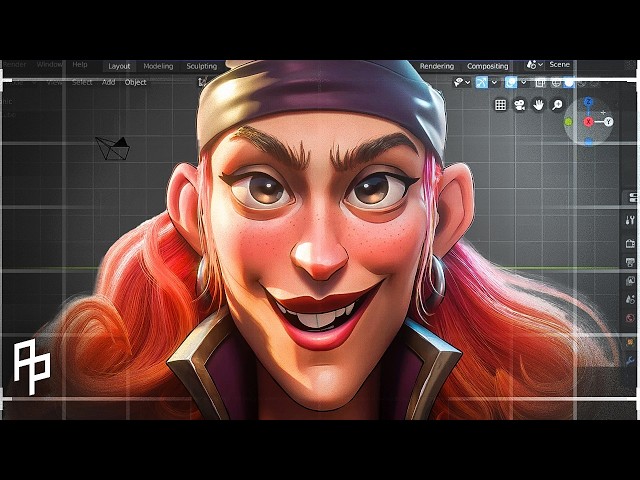This screenshot has width=640, height=480.
Task: Open the Window menu
Action: point(49,64)
